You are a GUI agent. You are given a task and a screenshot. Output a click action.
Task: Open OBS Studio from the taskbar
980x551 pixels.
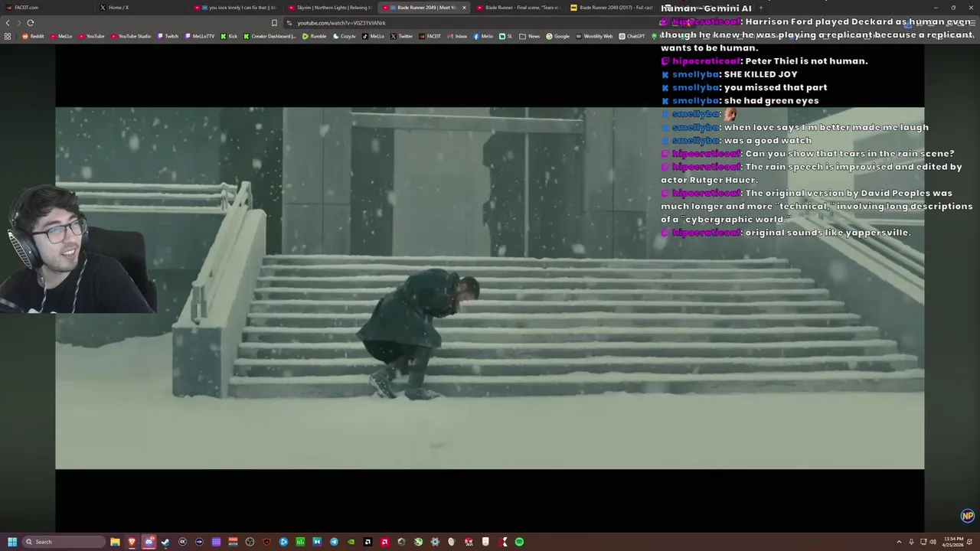[250, 542]
